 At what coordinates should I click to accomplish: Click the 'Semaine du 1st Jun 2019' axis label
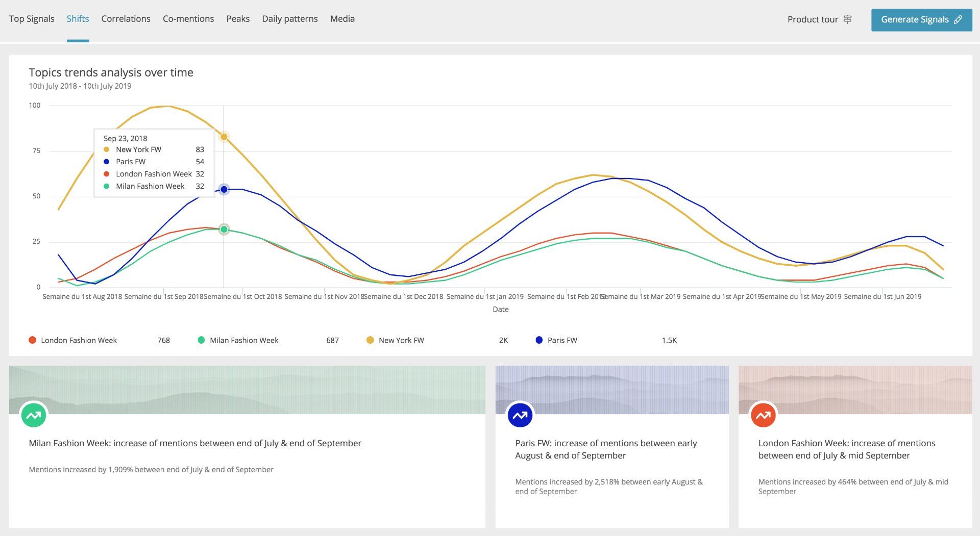point(883,296)
